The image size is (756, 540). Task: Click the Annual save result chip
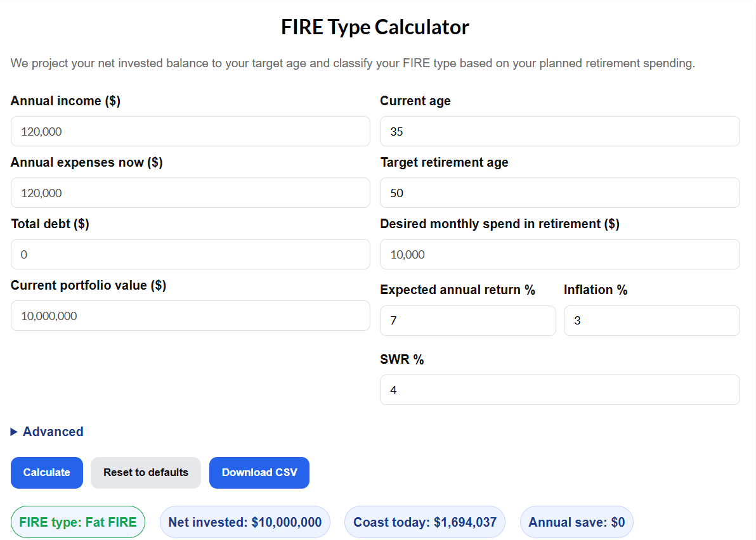point(576,522)
